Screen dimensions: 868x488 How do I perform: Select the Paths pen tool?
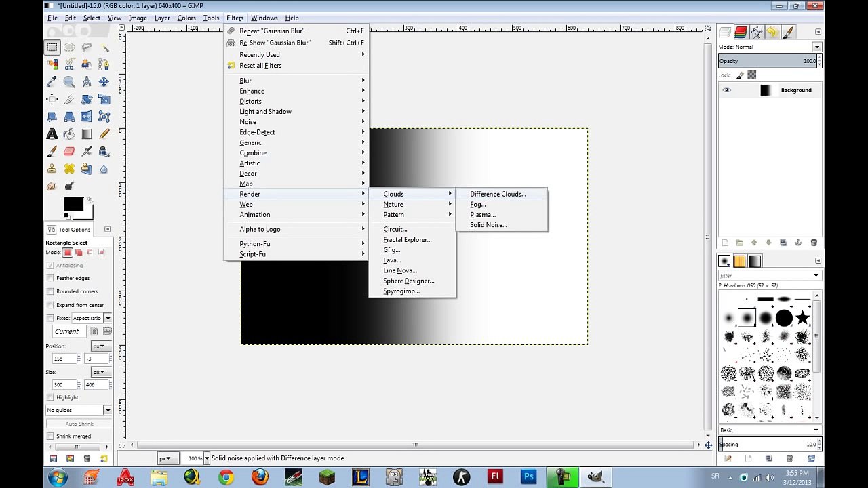click(104, 64)
